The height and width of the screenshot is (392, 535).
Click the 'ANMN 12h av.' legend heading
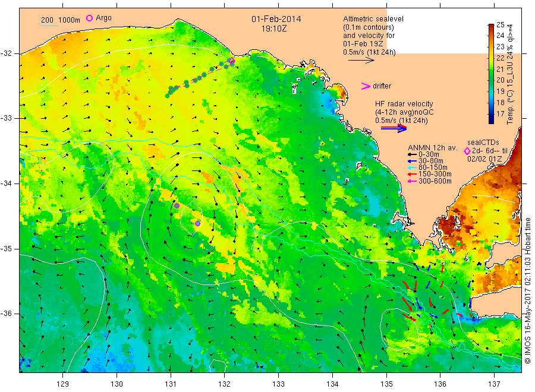click(x=433, y=148)
